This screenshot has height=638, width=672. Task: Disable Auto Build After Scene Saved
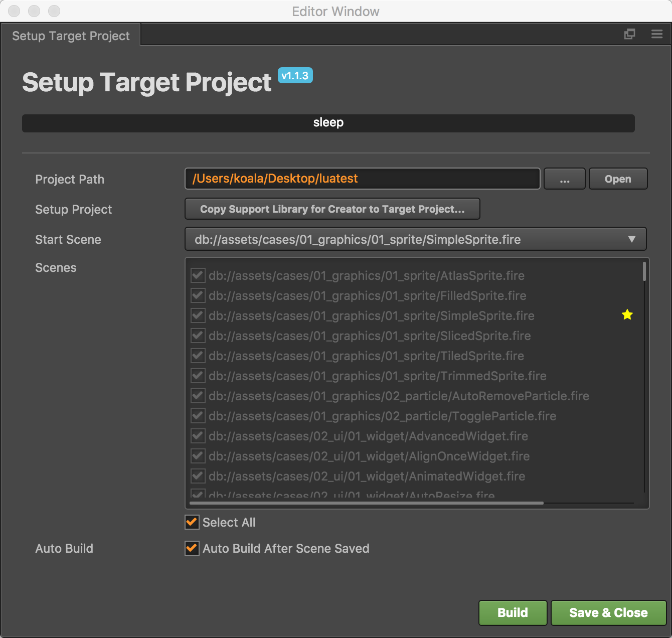click(x=192, y=548)
